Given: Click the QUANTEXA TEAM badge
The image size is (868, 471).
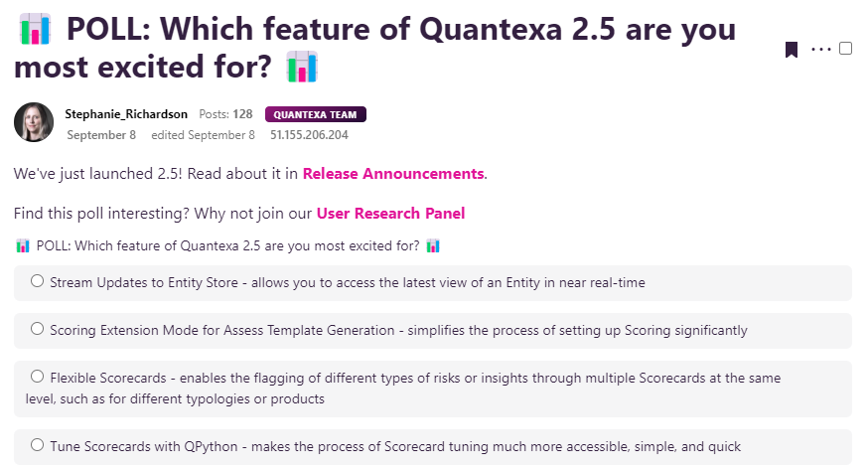Looking at the screenshot, I should [316, 114].
